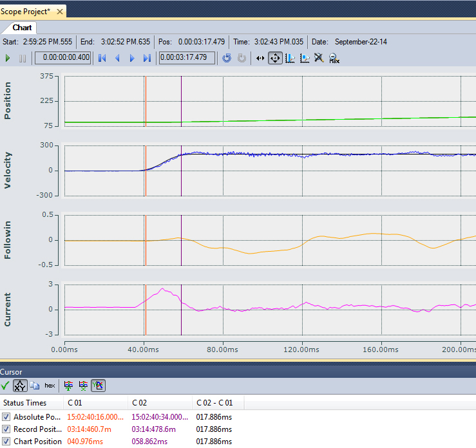This screenshot has height=448, width=476.
Task: Edit the 0.00:00:00.400 time span field
Action: pyautogui.click(x=63, y=58)
